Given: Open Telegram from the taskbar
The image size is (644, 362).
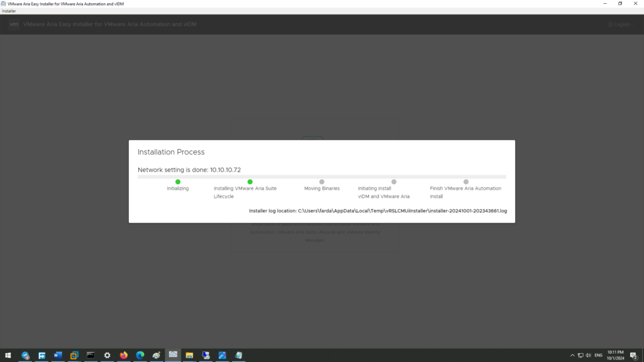Looking at the screenshot, I should tap(25, 356).
